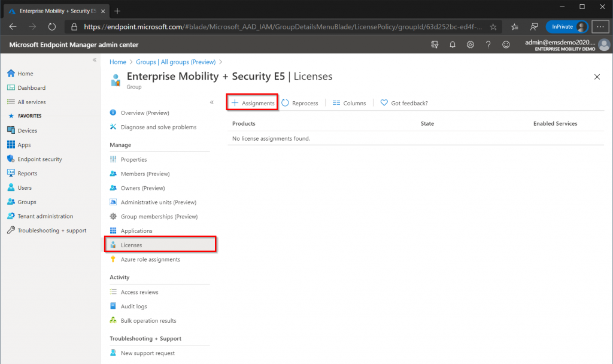This screenshot has width=613, height=364.
Task: Open Azure role assignments
Action: click(145, 259)
